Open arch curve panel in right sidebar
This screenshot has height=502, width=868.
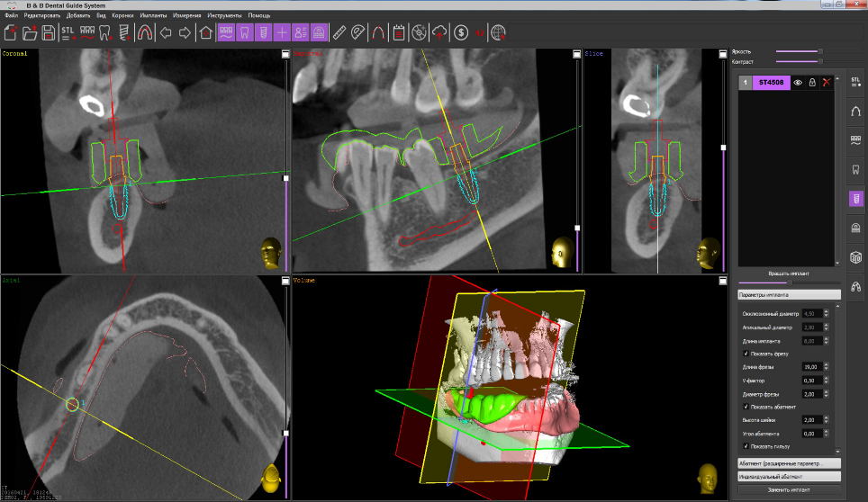[x=855, y=112]
